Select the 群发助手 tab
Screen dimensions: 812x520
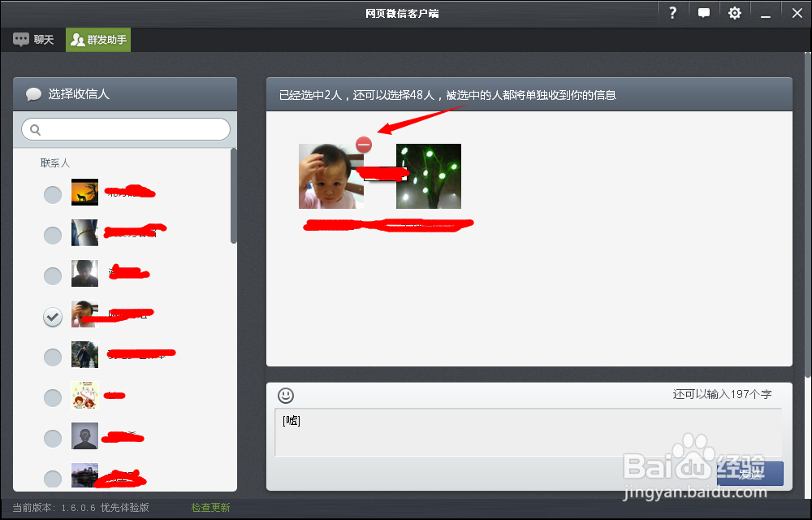click(x=97, y=38)
